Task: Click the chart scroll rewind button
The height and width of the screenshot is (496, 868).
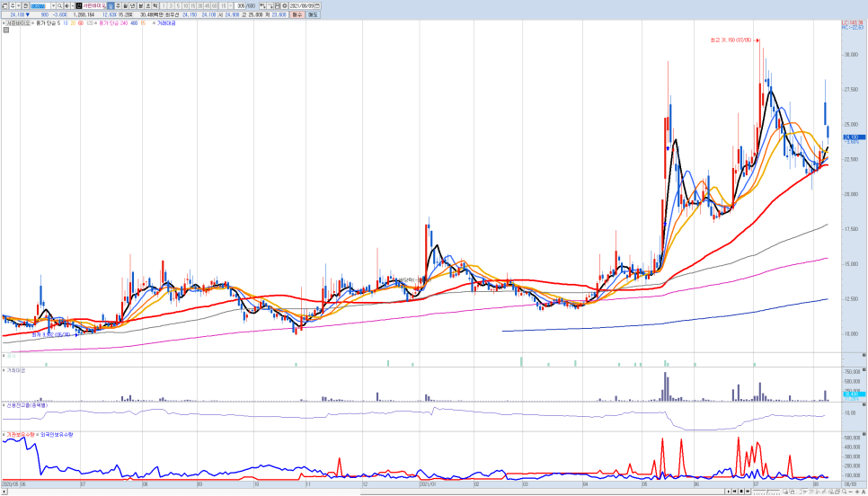Action: (x=735, y=492)
